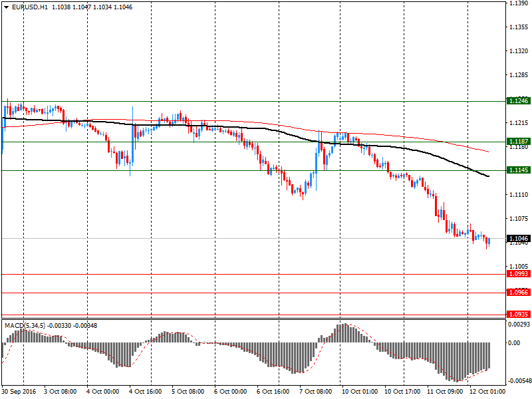Select the 3 Oct 08:00 time label

(x=61, y=392)
